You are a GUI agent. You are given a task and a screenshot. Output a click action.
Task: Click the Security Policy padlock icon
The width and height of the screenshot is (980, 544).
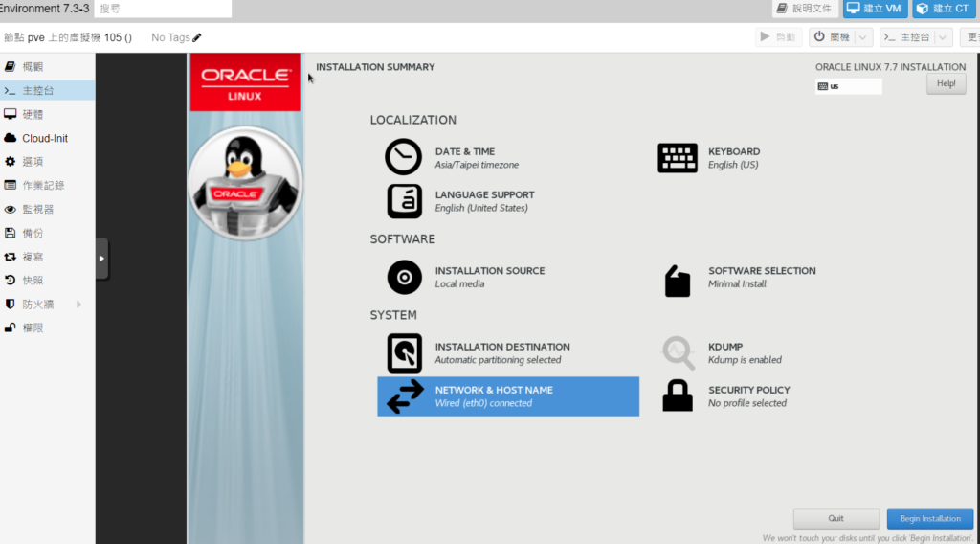pos(678,396)
